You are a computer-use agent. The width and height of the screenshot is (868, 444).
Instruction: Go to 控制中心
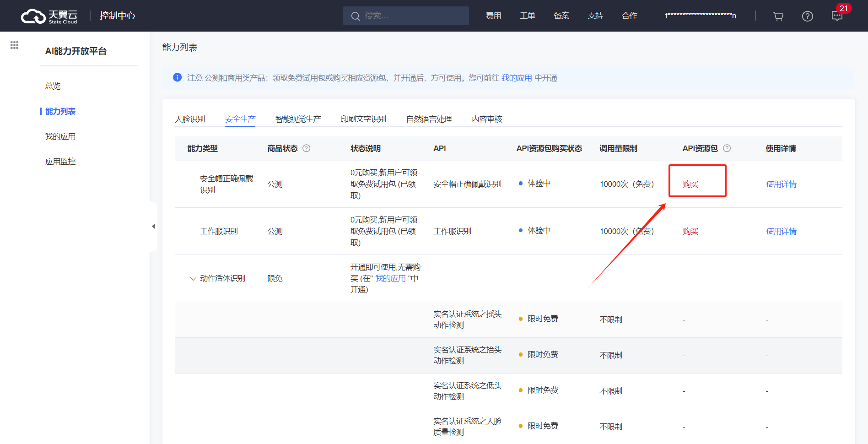[x=118, y=16]
